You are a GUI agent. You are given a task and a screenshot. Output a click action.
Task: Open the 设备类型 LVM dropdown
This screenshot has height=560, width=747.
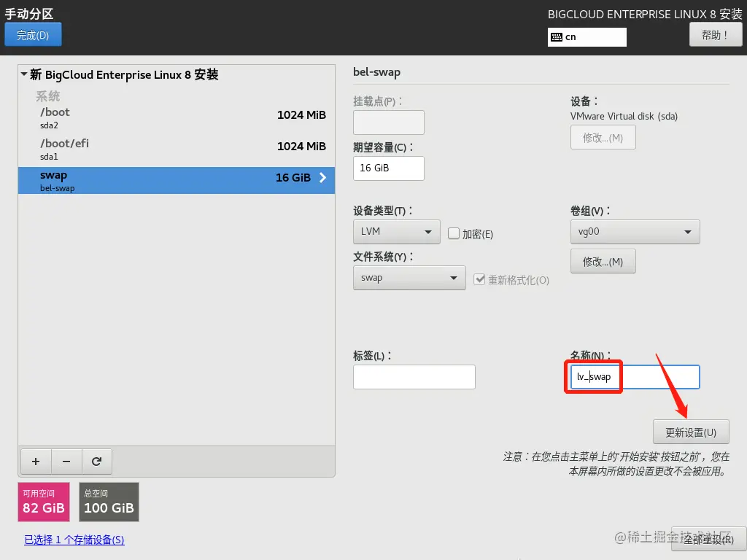[396, 232]
